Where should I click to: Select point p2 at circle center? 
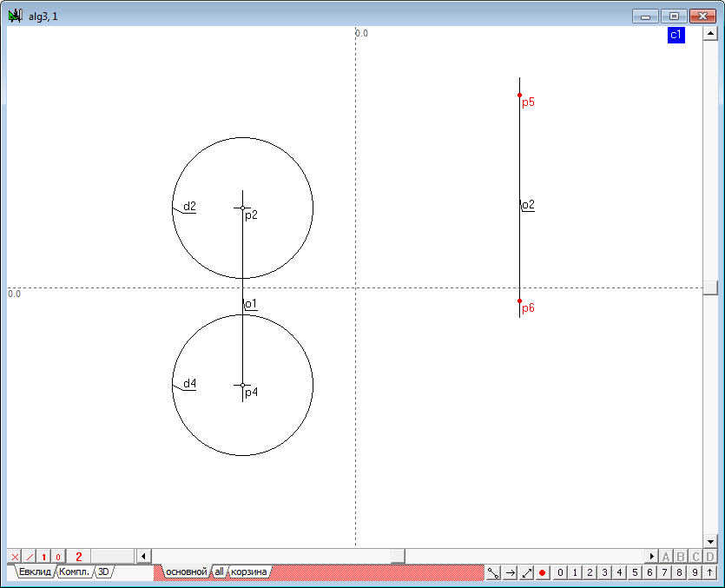[x=243, y=208]
